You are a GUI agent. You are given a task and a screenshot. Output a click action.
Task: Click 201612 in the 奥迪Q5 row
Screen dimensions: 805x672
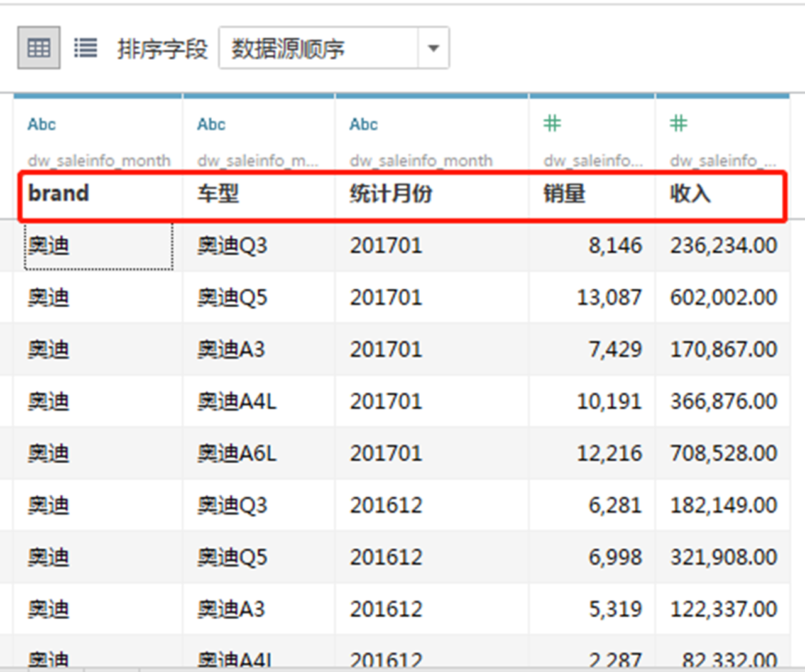[386, 558]
